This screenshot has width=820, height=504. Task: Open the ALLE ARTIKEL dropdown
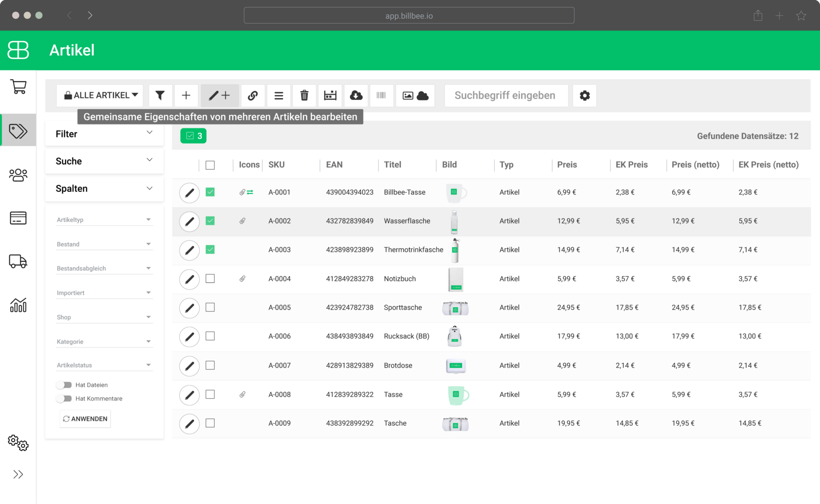coord(100,95)
